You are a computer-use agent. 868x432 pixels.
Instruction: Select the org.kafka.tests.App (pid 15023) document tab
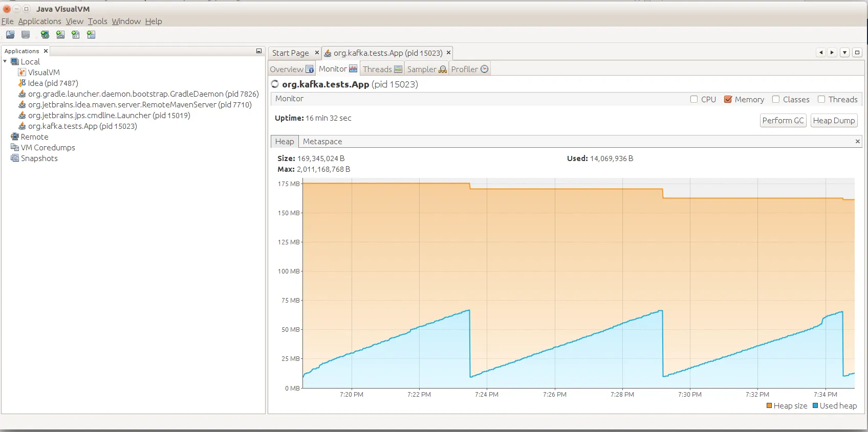[x=388, y=53]
